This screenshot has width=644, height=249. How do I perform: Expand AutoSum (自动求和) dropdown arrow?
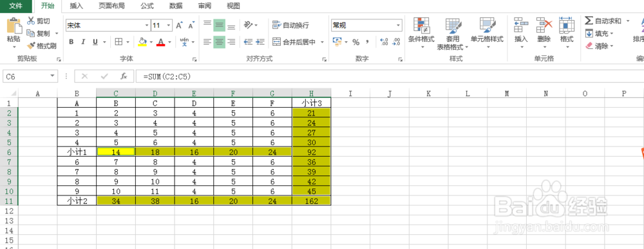click(x=628, y=21)
